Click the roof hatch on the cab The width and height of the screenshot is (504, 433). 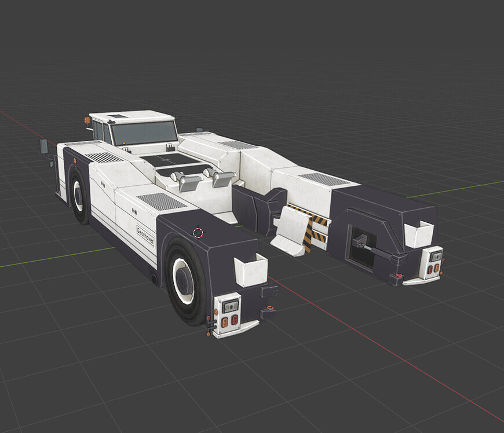click(x=118, y=116)
